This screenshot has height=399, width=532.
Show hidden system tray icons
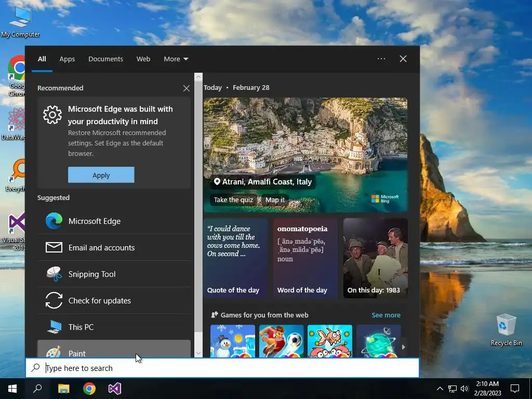(440, 389)
